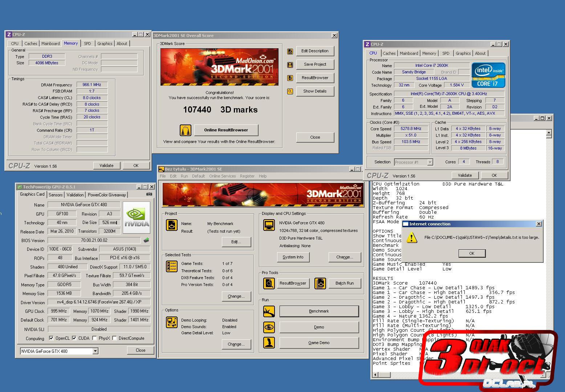
Task: Select Mainboard tab in CPU-Z Memory window
Action: click(x=50, y=44)
